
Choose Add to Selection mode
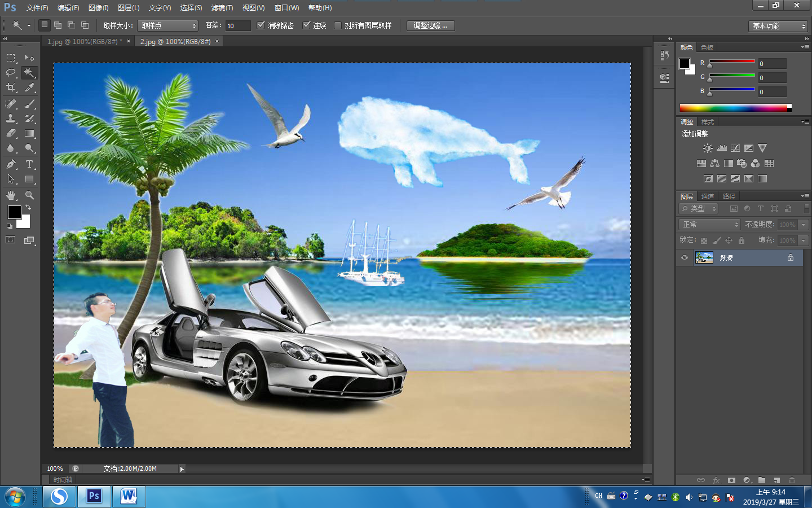click(58, 25)
